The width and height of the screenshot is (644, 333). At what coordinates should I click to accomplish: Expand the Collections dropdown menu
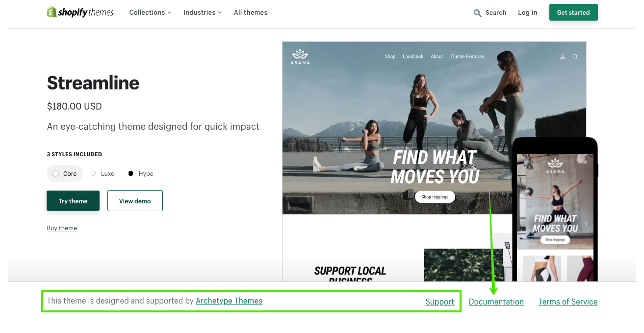[150, 13]
